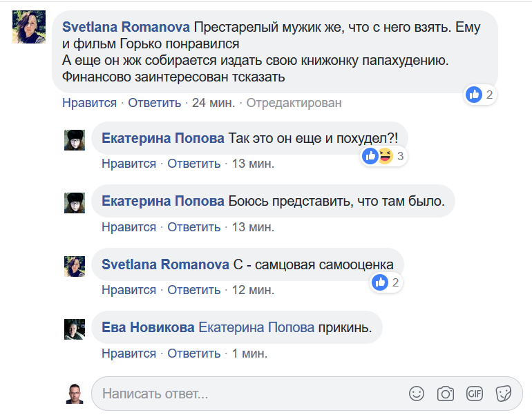Like Ева Новикова's "прикинь" comment
The width and height of the screenshot is (532, 417).
[x=129, y=353]
